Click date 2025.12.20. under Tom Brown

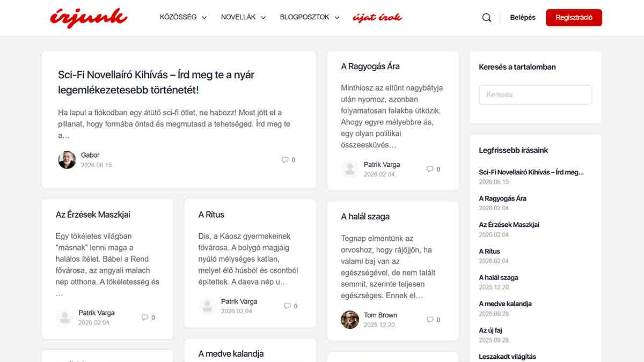[x=380, y=325]
